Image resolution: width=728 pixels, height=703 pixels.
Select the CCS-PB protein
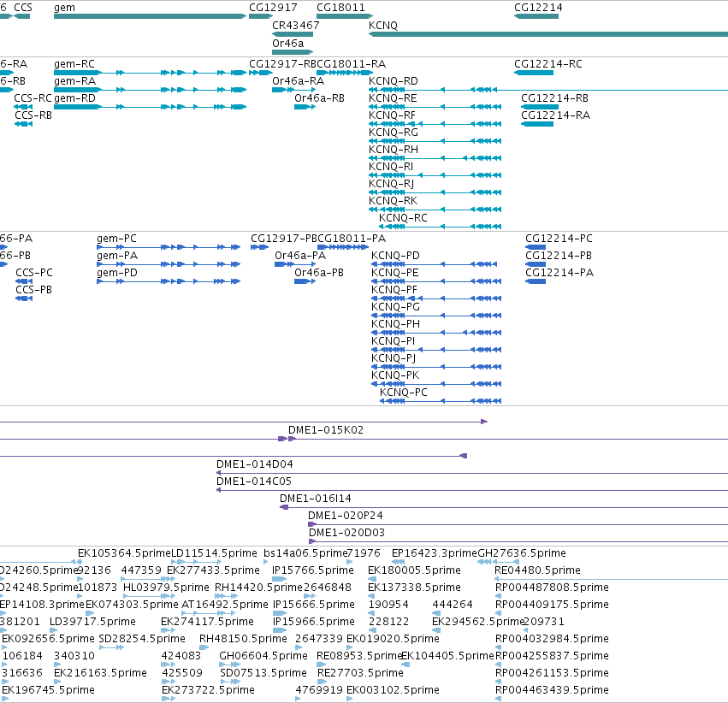pyautogui.click(x=34, y=290)
